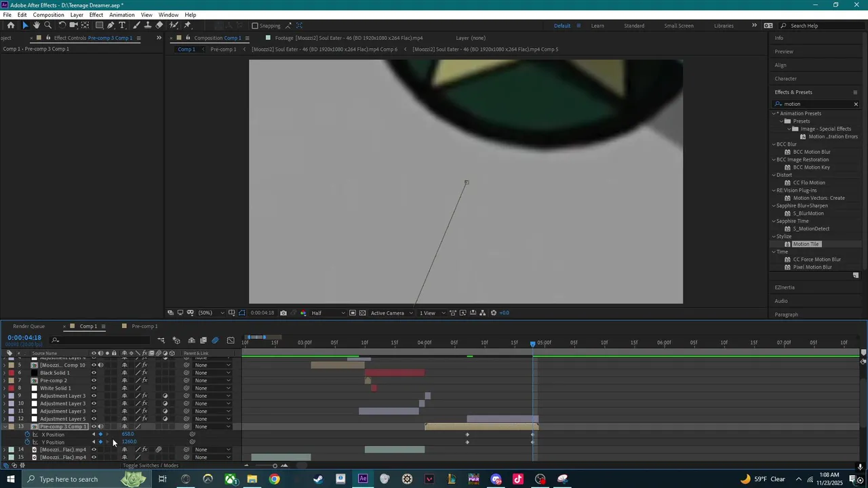Toggle the transparency grid in viewer
Image resolution: width=868 pixels, height=488 pixels.
pos(363,313)
